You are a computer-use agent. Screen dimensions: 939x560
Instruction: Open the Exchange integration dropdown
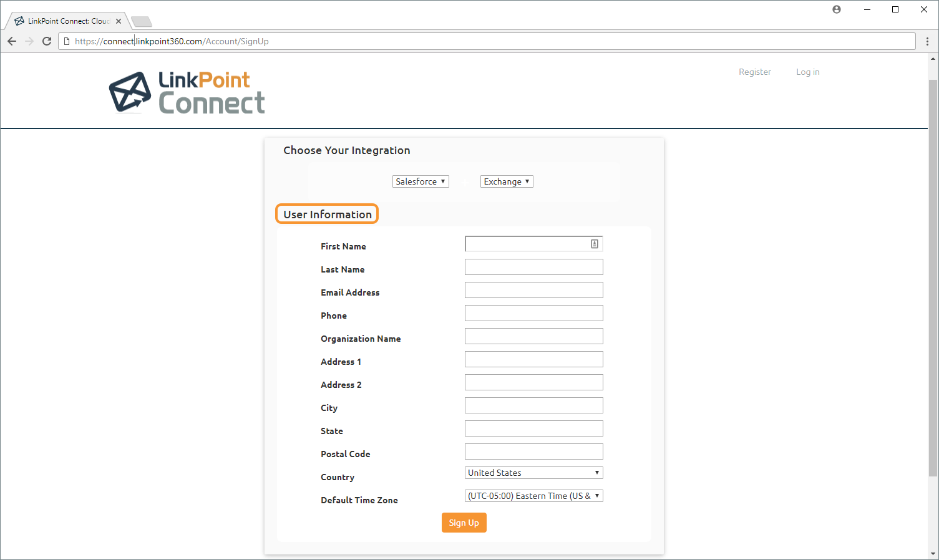point(507,181)
